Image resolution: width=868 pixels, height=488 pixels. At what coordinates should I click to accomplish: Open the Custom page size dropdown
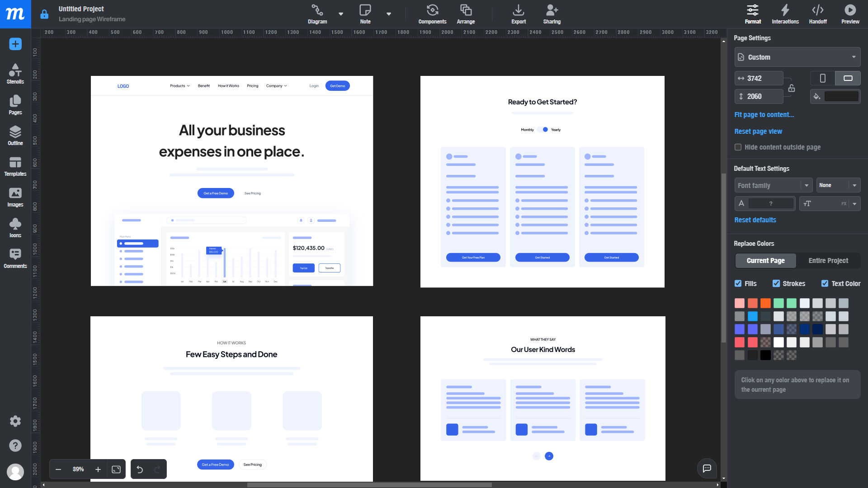click(797, 57)
